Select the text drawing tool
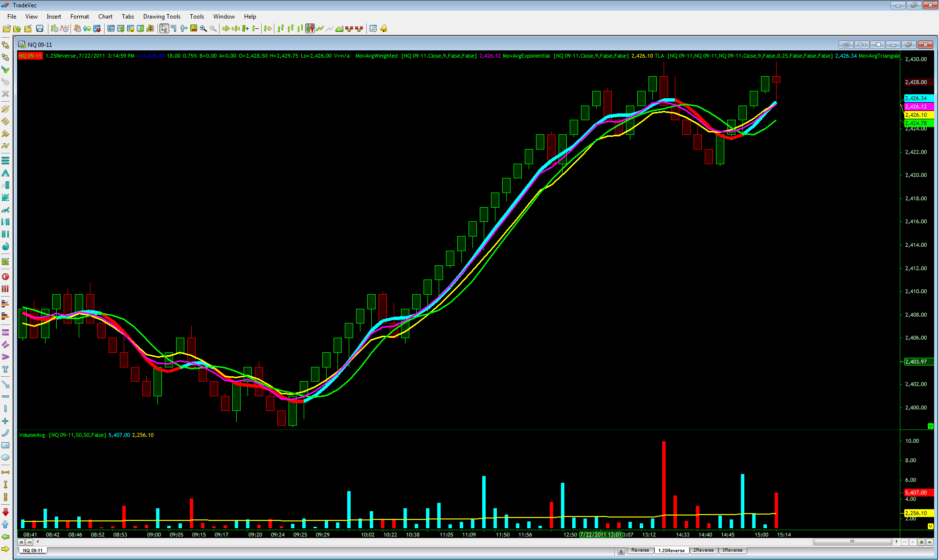Screen dimensions: 939x560 [x=5, y=369]
